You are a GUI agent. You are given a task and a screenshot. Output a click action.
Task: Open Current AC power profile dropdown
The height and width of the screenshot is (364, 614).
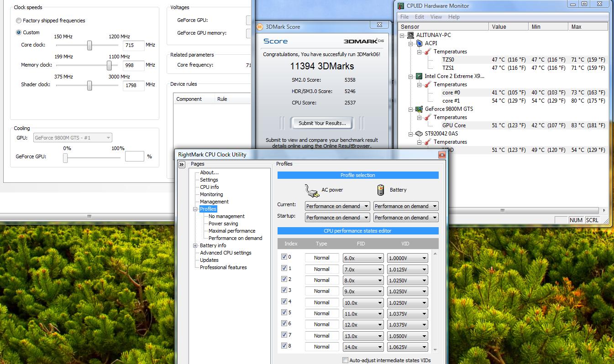pos(337,206)
